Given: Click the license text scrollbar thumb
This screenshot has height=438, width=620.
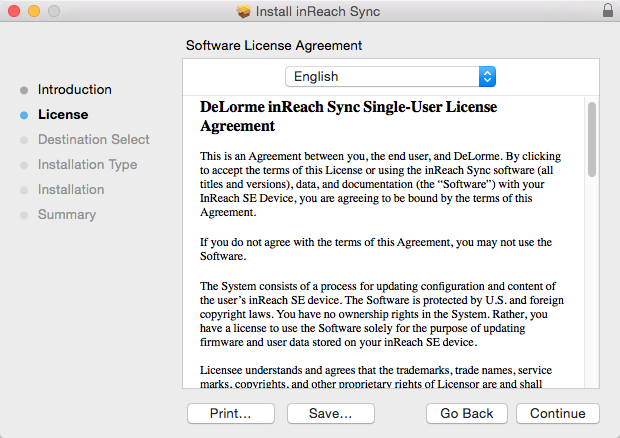Looking at the screenshot, I should [592, 139].
